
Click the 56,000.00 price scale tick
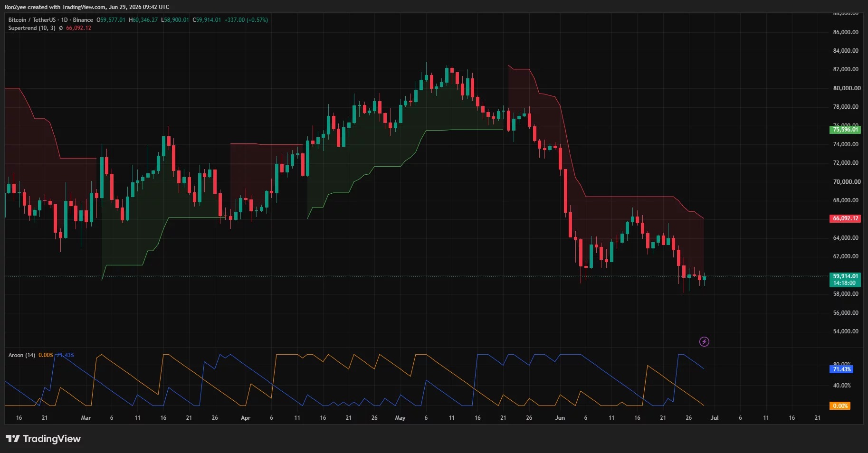tap(846, 313)
